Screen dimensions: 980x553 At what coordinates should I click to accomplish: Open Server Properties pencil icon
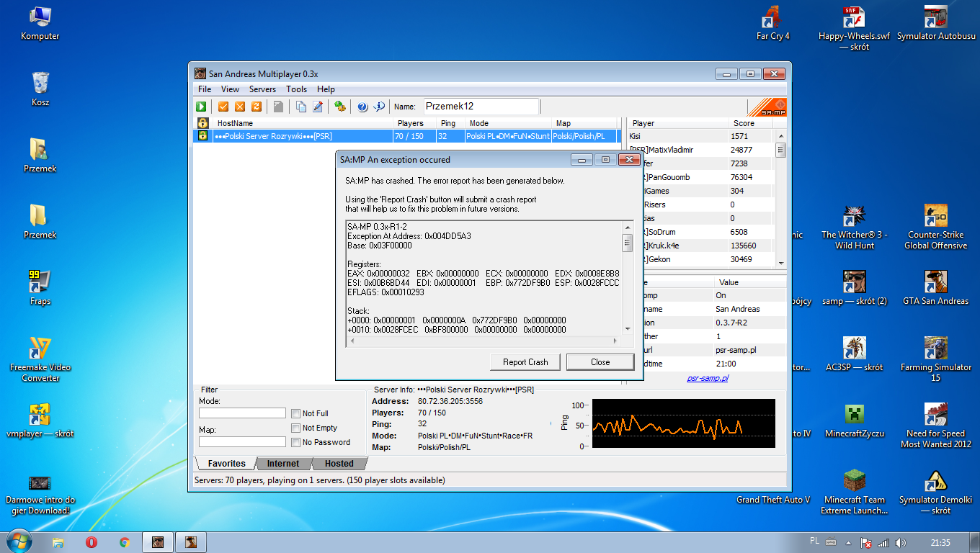pyautogui.click(x=318, y=107)
